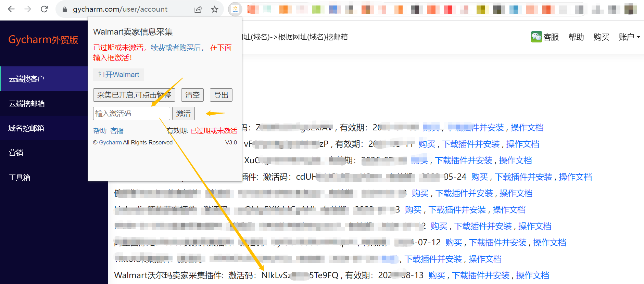Click the 激活 activate button
Viewport: 644px width, 284px height.
184,114
